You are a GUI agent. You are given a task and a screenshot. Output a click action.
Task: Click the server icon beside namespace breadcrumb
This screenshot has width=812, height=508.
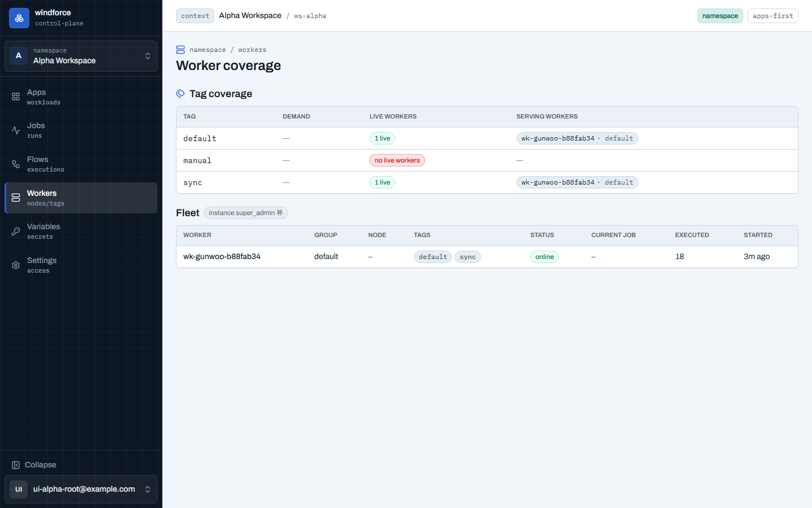(180, 50)
